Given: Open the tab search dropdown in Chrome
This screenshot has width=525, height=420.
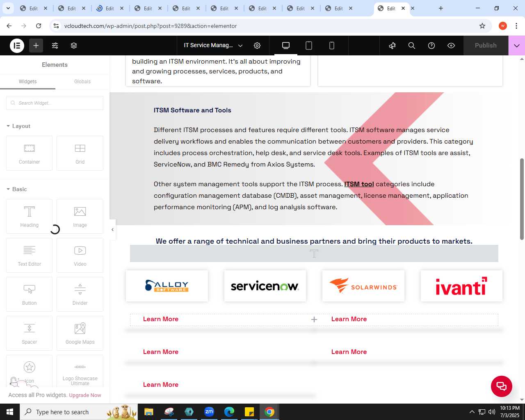Looking at the screenshot, I should click(8, 8).
